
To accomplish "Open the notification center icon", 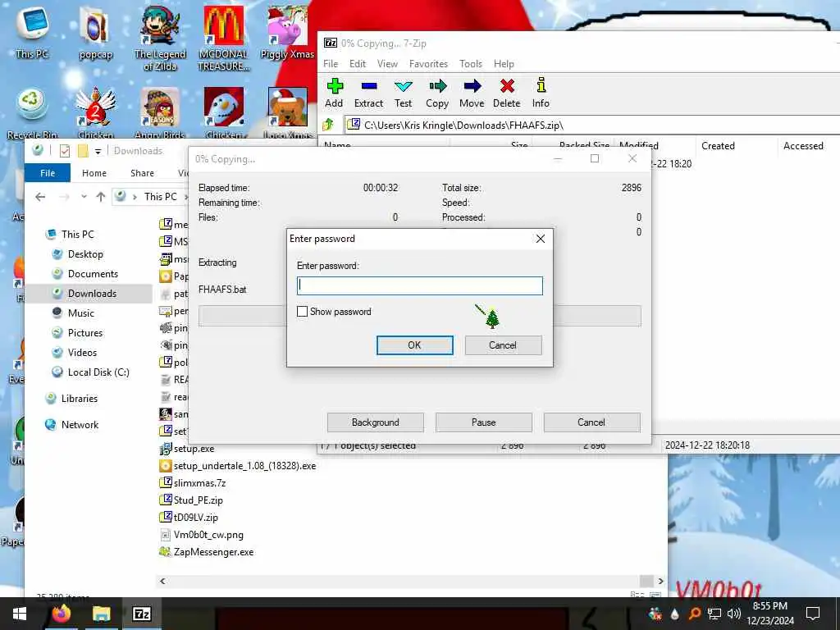I will [813, 614].
